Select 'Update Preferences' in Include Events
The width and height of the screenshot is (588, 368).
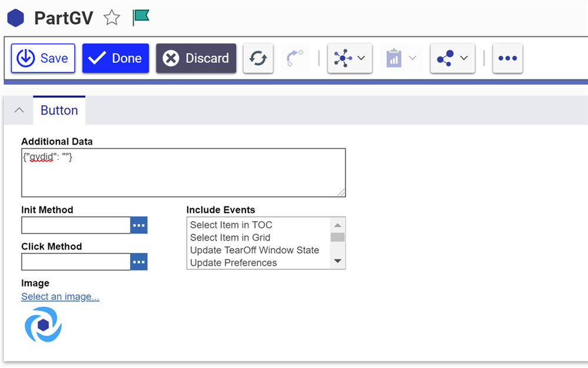click(233, 263)
